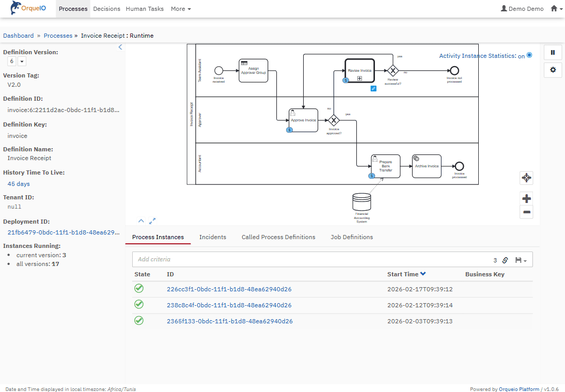The image size is (565, 392).
Task: Switch to the Job Definitions tab
Action: pos(352,237)
